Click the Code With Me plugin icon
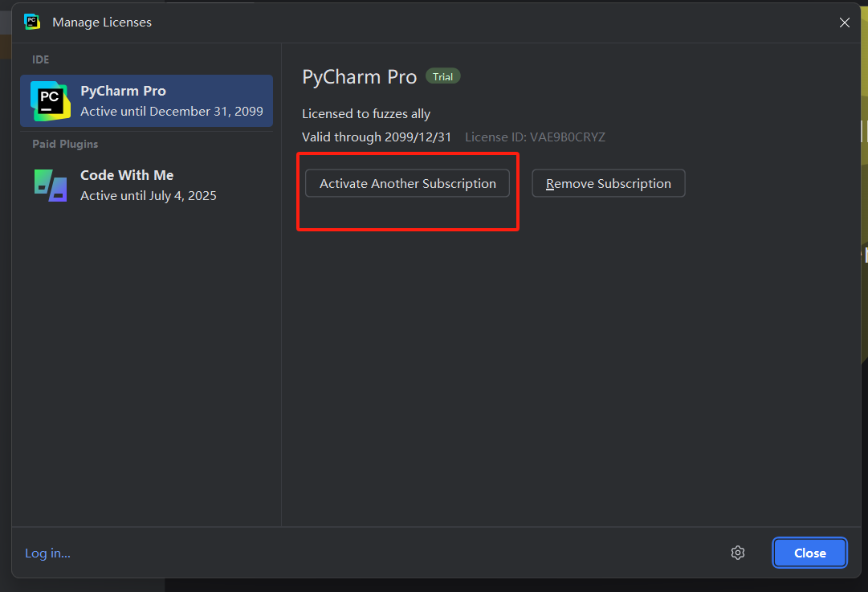The image size is (868, 592). 51,186
